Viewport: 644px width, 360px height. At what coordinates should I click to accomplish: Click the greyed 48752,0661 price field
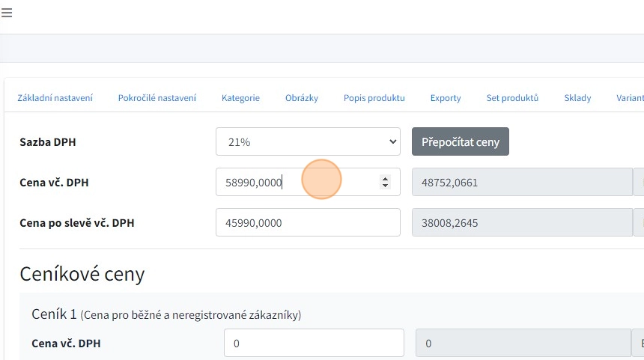(x=521, y=182)
